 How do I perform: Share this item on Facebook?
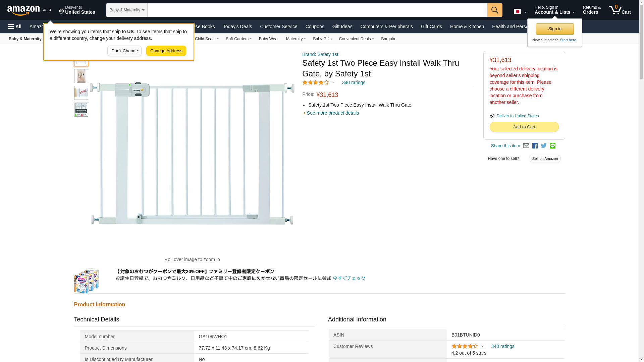[535, 146]
